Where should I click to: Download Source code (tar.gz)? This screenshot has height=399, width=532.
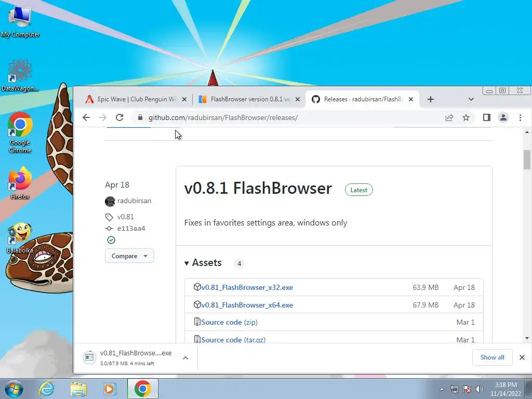pos(233,340)
